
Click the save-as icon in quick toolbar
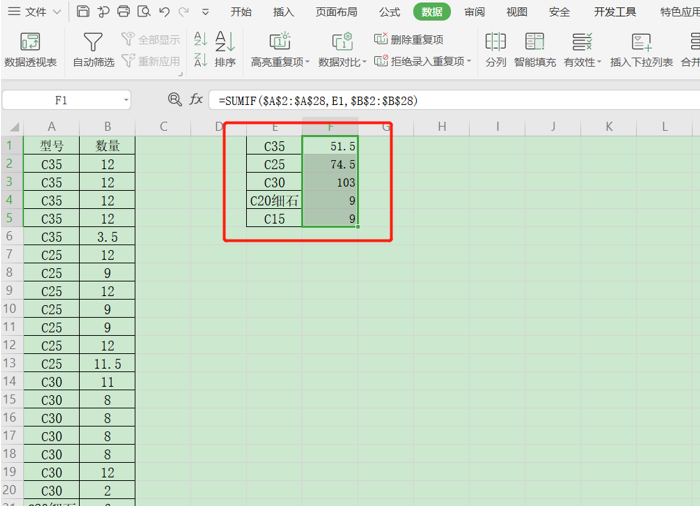[104, 11]
